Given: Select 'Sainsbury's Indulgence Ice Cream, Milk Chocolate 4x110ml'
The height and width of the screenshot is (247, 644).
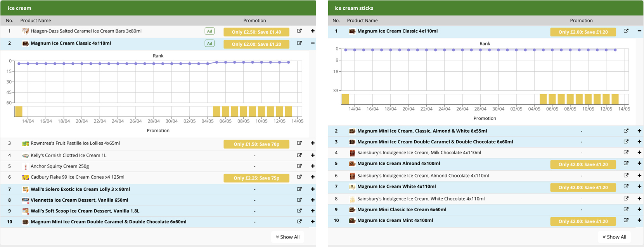Looking at the screenshot, I should (x=419, y=153).
